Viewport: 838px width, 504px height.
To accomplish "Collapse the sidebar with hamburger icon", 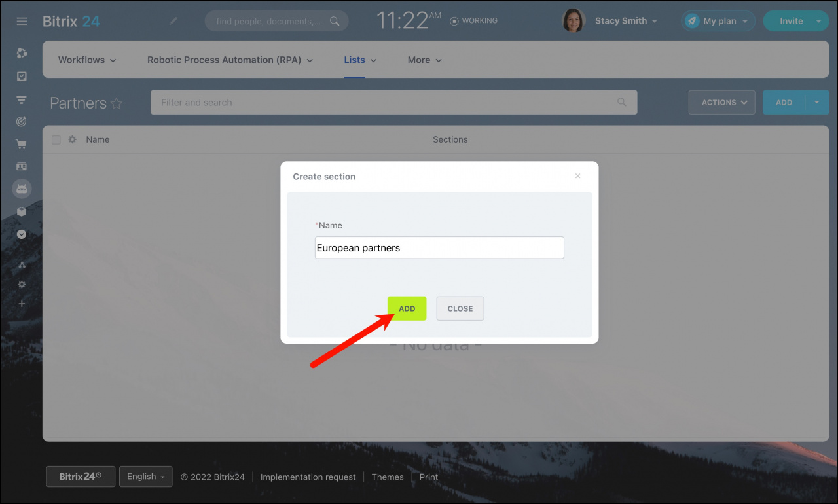I will click(x=22, y=20).
